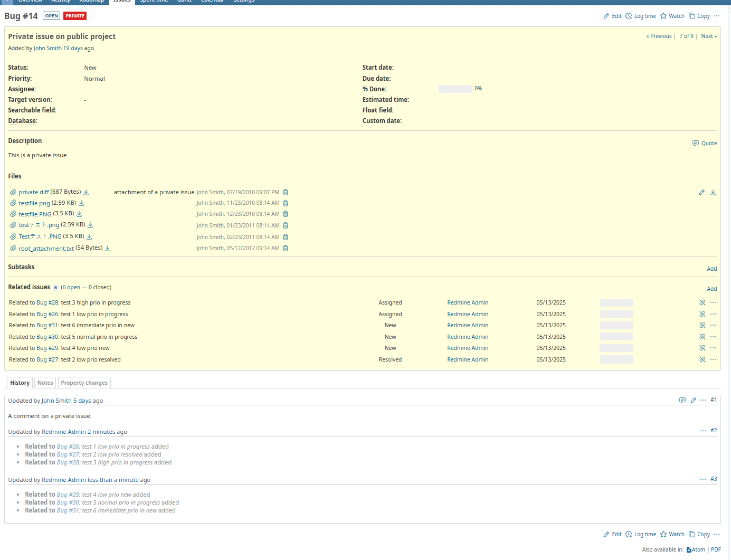Quote the issue description
Image resolution: width=731 pixels, height=560 pixels.
pyautogui.click(x=705, y=143)
